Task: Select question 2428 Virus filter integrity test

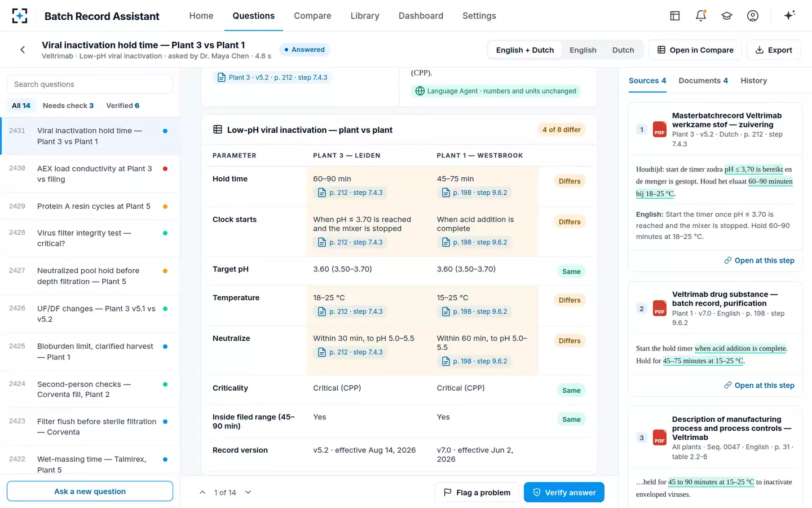Action: coord(90,238)
